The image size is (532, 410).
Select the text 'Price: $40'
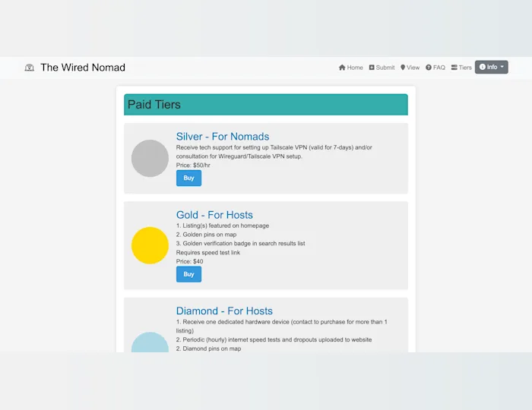coord(190,262)
